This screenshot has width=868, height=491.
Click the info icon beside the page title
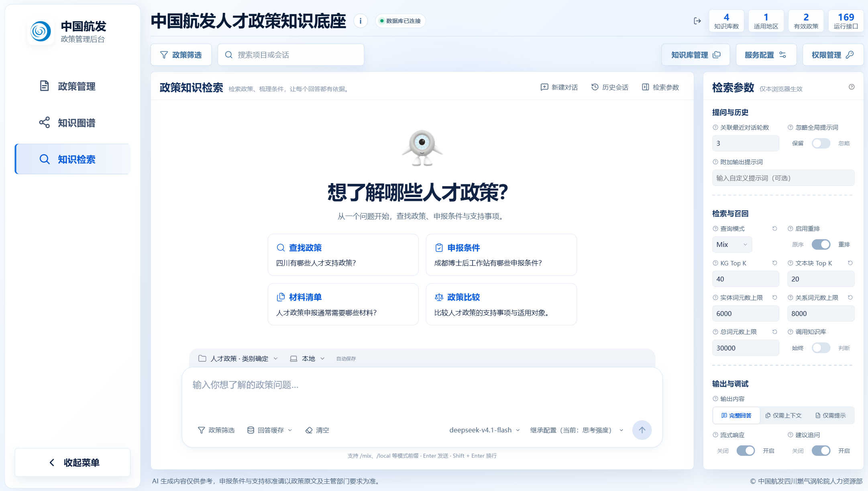(x=360, y=21)
